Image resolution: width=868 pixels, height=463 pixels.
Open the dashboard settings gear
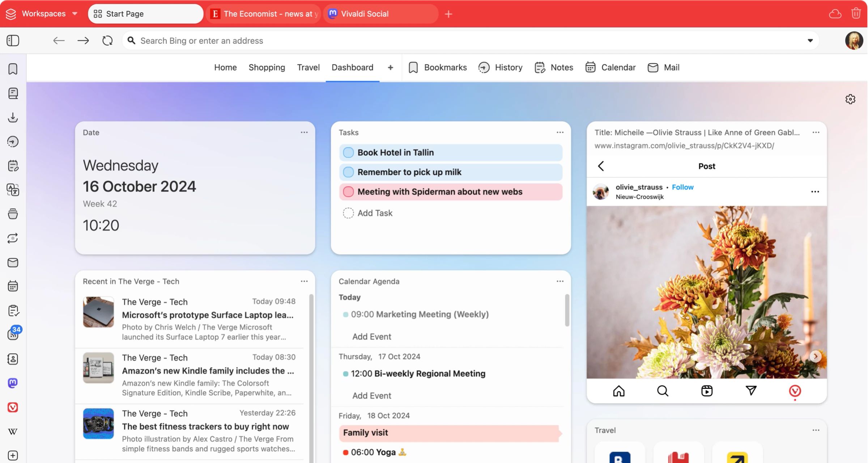point(851,99)
